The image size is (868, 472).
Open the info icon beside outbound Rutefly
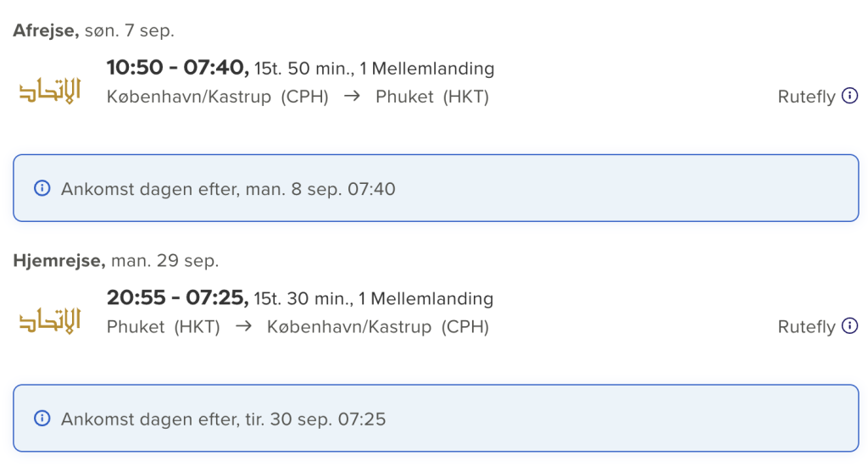pyautogui.click(x=849, y=96)
